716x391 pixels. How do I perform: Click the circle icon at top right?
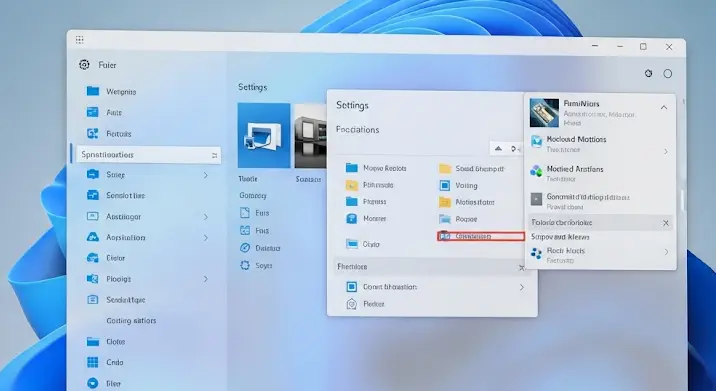coord(668,74)
